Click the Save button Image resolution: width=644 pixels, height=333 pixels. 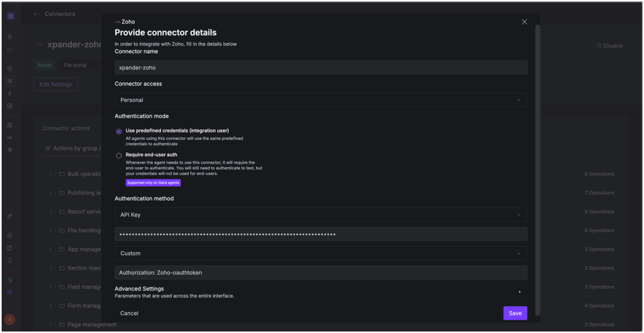515,313
